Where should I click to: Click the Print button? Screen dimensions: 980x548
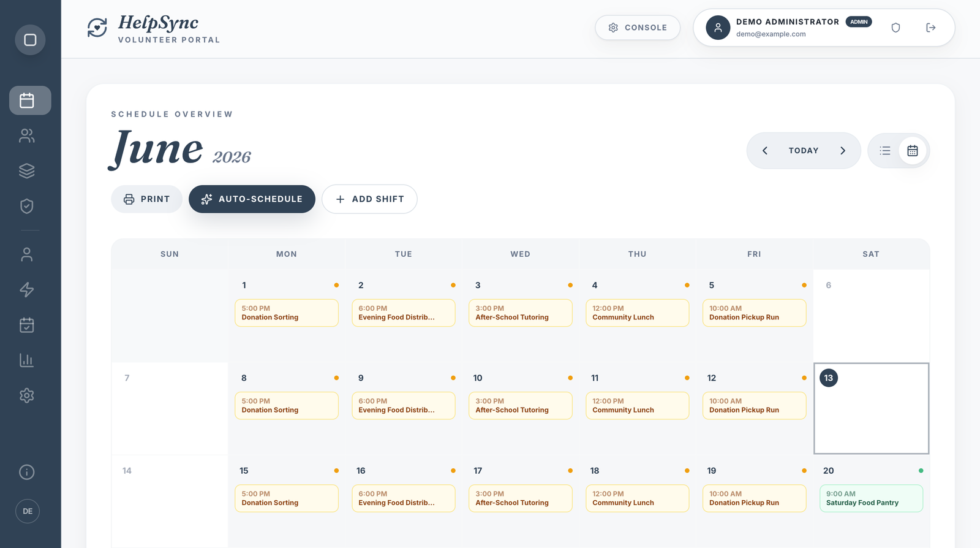click(147, 199)
